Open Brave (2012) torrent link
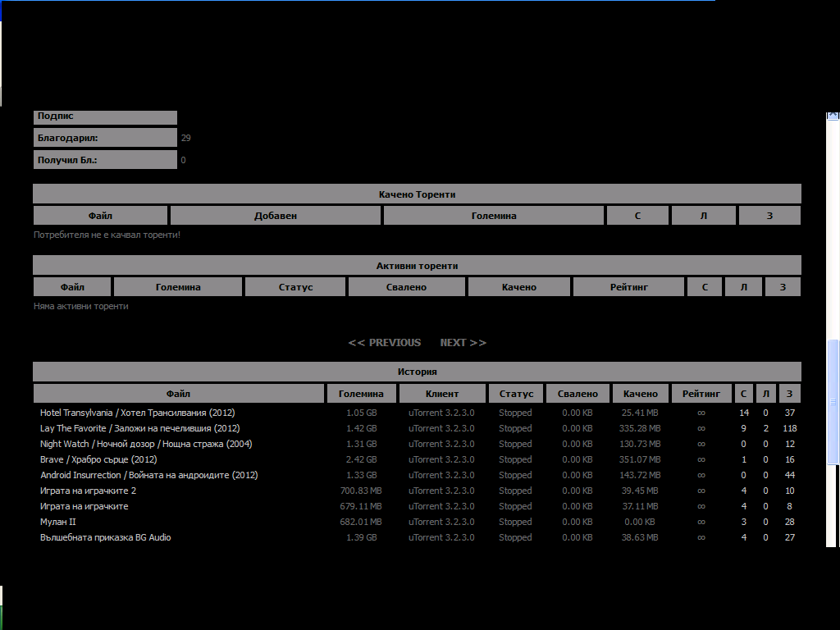840x630 pixels. [x=98, y=459]
